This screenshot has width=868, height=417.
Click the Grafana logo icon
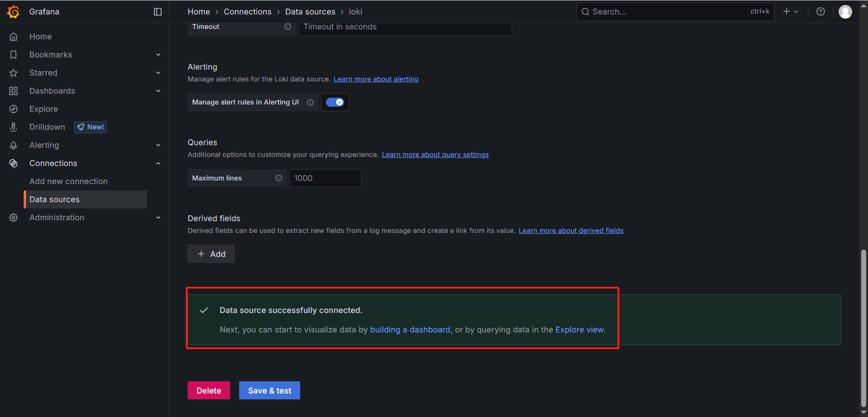14,12
